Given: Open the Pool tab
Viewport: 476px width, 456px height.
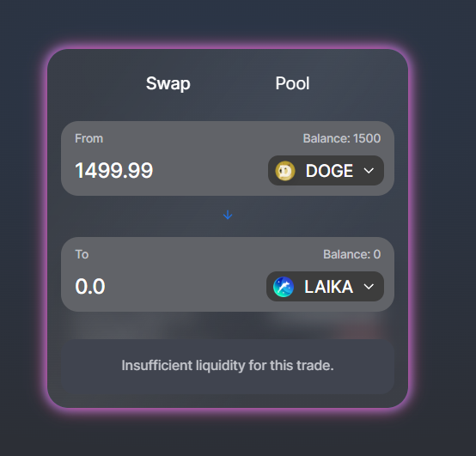Looking at the screenshot, I should click(292, 83).
